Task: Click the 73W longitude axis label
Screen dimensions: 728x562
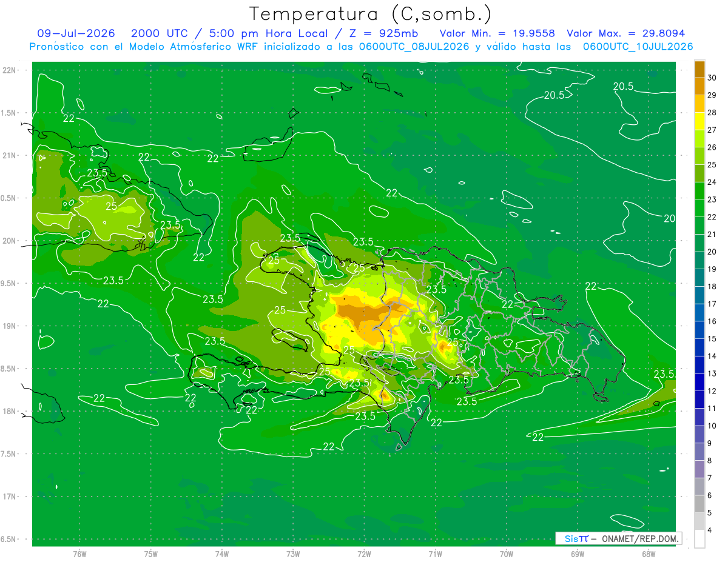Action: coord(293,554)
